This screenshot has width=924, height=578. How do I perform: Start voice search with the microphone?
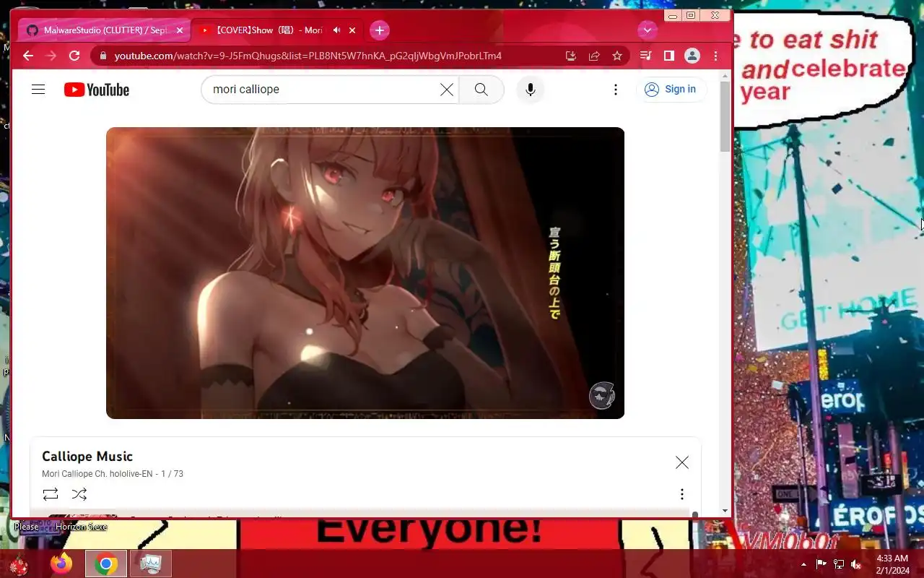click(531, 90)
